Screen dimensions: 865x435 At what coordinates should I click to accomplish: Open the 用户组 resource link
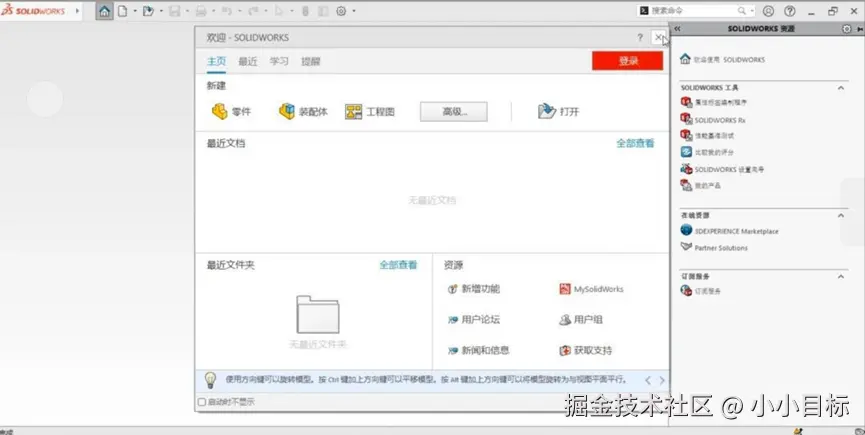point(581,319)
